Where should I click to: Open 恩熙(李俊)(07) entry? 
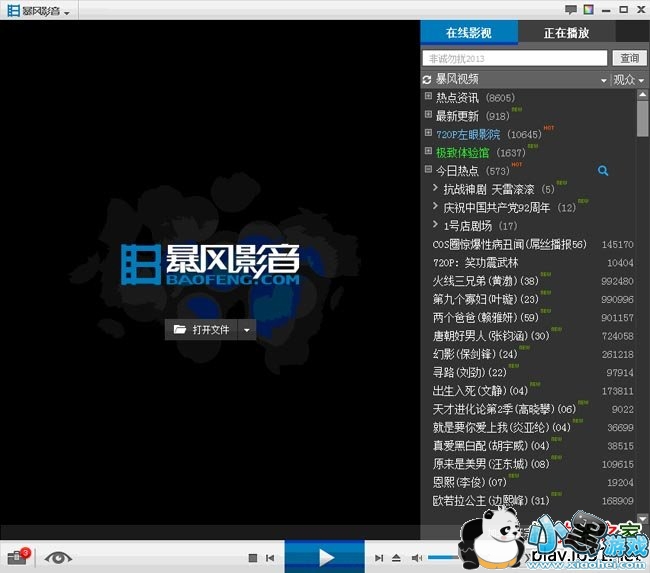coord(532,482)
